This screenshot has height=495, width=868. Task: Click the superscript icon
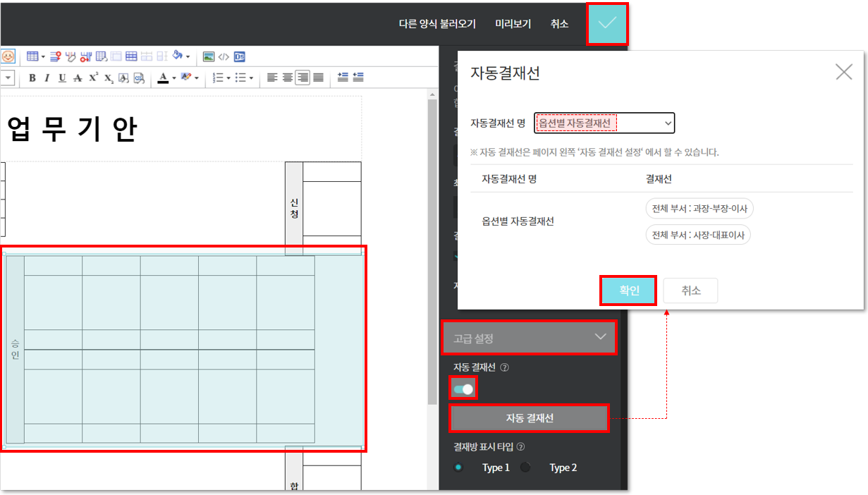[93, 78]
